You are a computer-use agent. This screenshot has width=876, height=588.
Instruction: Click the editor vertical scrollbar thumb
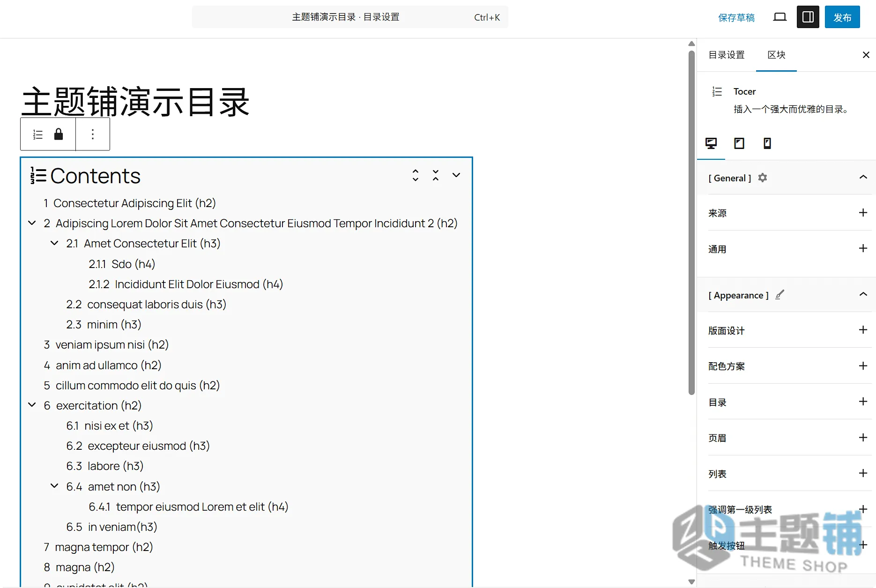(691, 223)
